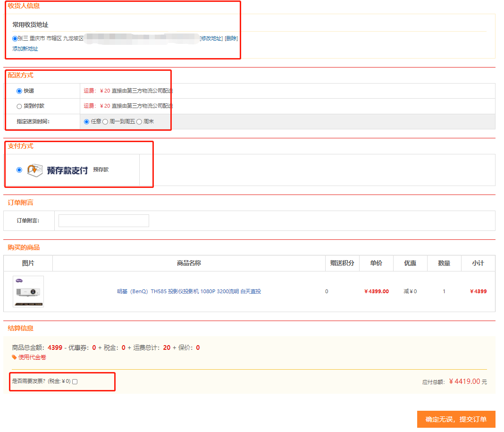Click the 修改地址 link

pos(211,38)
